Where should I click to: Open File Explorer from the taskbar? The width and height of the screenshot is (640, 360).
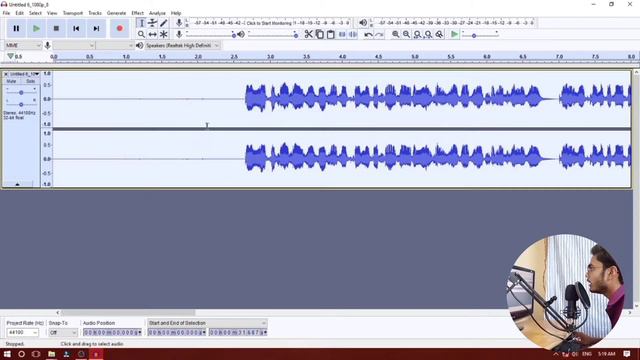[x=51, y=354]
